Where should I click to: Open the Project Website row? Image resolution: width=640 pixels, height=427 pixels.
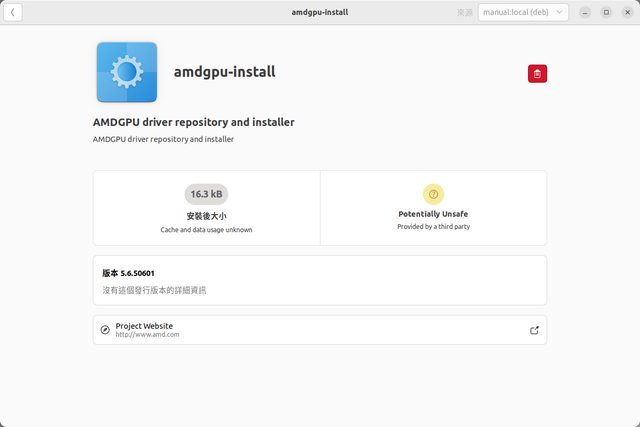point(319,330)
